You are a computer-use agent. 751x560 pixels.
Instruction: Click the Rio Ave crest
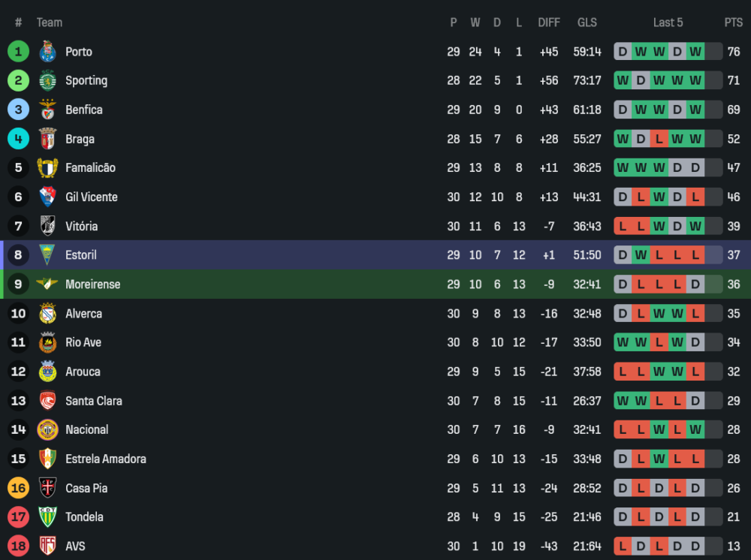click(x=48, y=342)
